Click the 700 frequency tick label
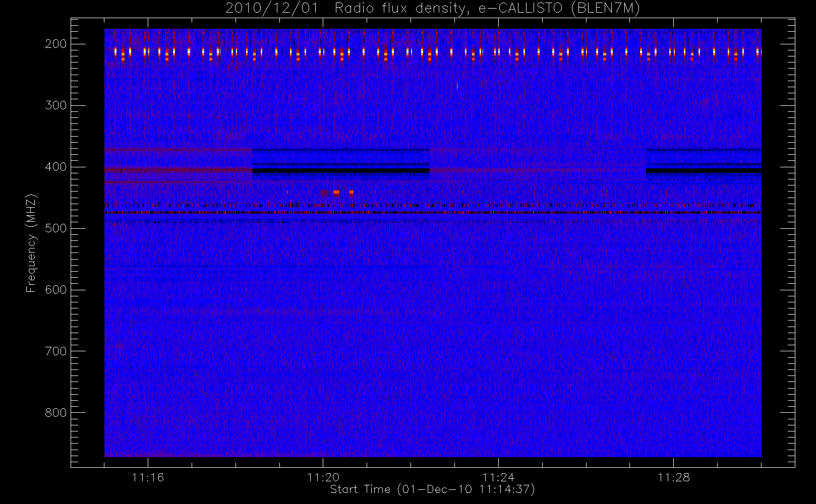The width and height of the screenshot is (816, 504). pyautogui.click(x=55, y=351)
